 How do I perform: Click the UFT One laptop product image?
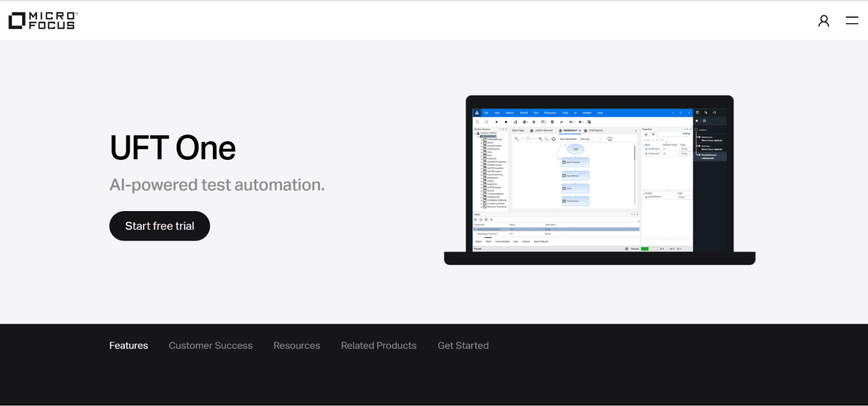600,180
